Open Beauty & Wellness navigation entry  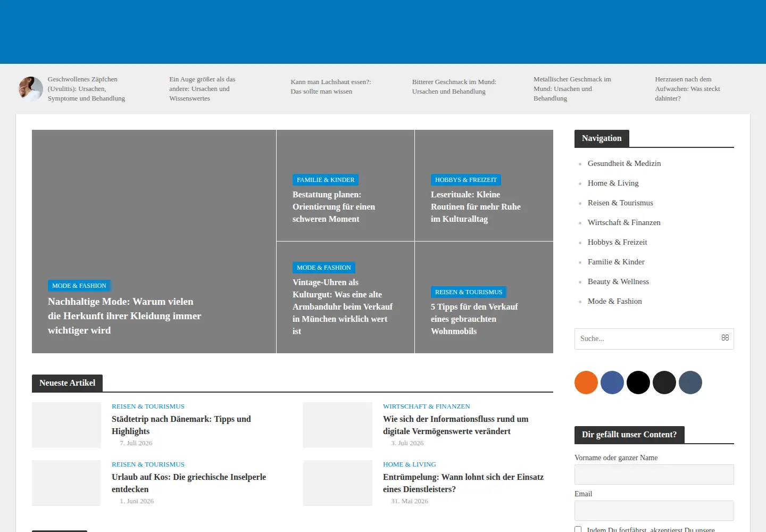coord(618,281)
